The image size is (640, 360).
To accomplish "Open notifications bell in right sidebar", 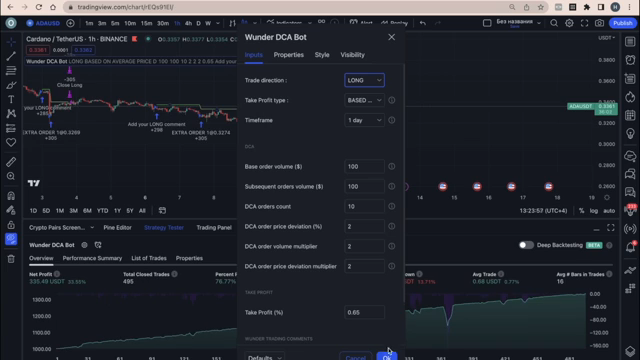I will point(630,247).
